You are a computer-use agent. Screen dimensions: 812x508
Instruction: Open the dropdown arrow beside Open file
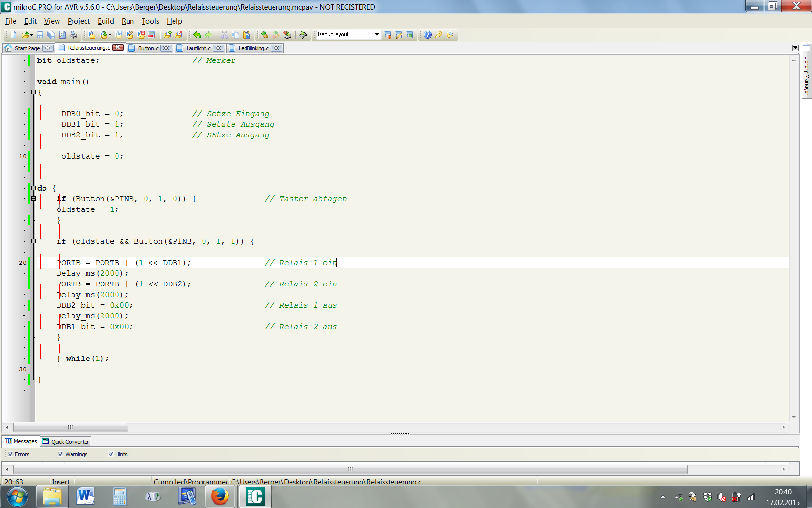[x=31, y=35]
